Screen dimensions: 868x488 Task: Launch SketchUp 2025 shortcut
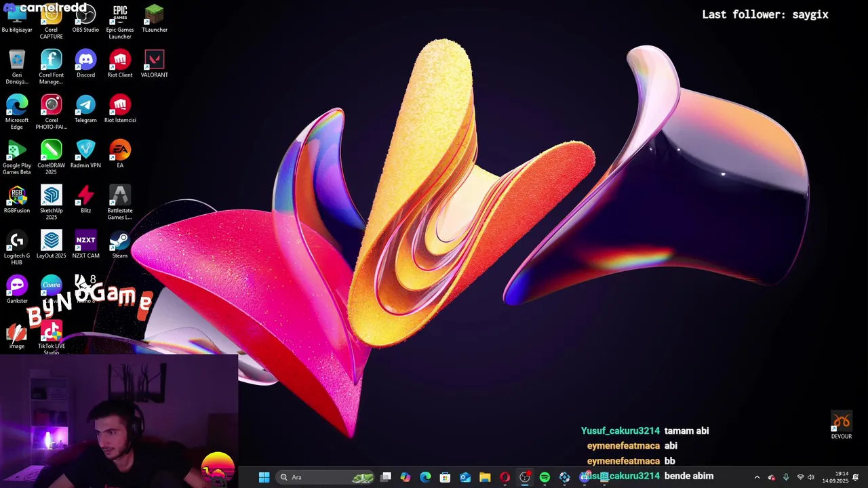pyautogui.click(x=52, y=203)
